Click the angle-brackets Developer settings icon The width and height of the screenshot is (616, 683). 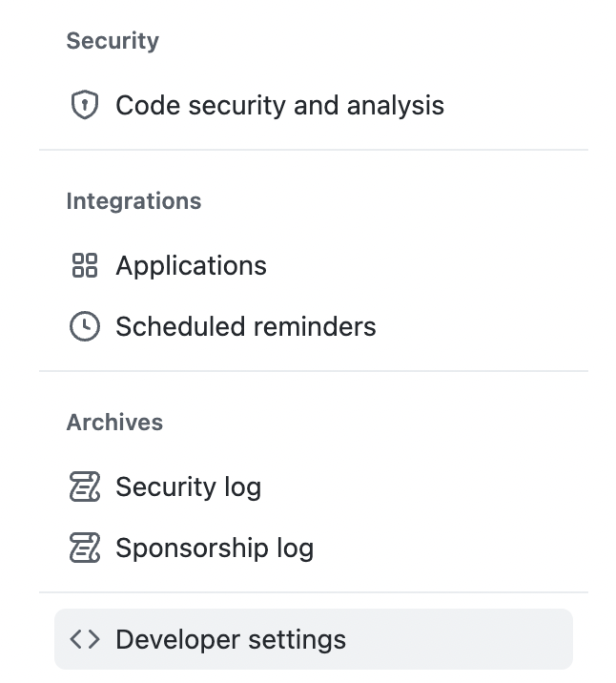pyautogui.click(x=85, y=639)
